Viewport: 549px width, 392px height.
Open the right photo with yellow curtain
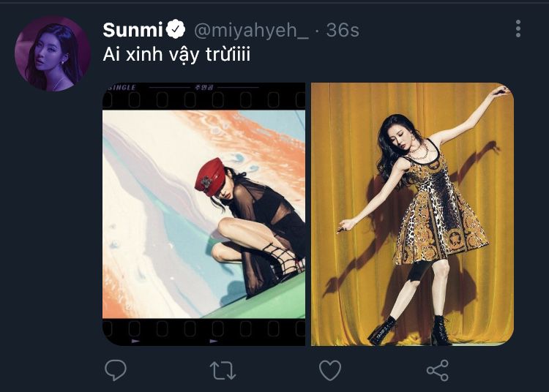[x=412, y=214]
